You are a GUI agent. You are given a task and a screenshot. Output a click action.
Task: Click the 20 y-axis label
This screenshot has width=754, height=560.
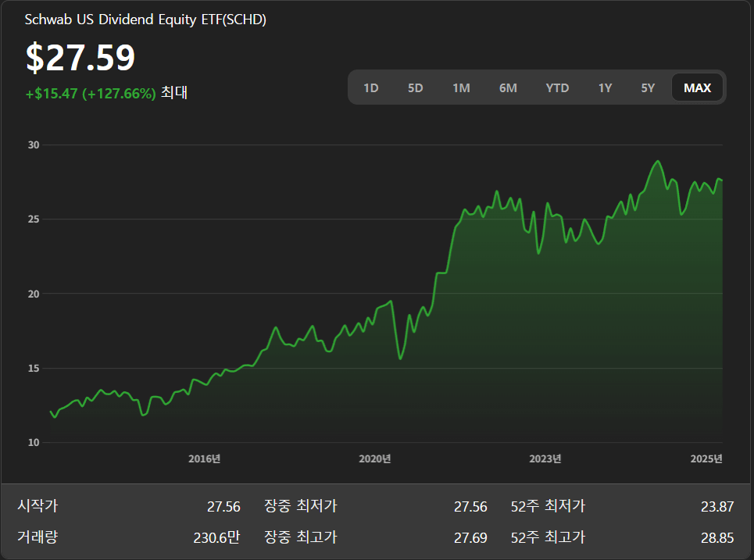coord(34,294)
